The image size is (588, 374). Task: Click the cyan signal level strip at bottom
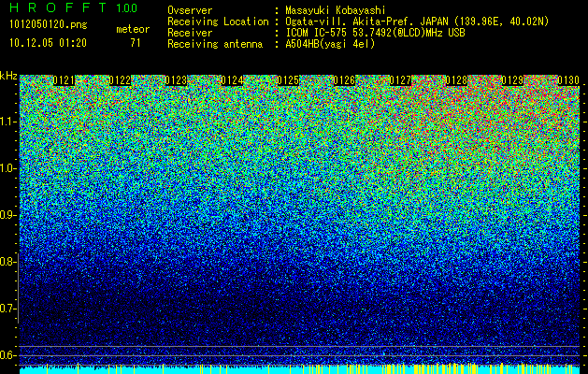coord(300,370)
